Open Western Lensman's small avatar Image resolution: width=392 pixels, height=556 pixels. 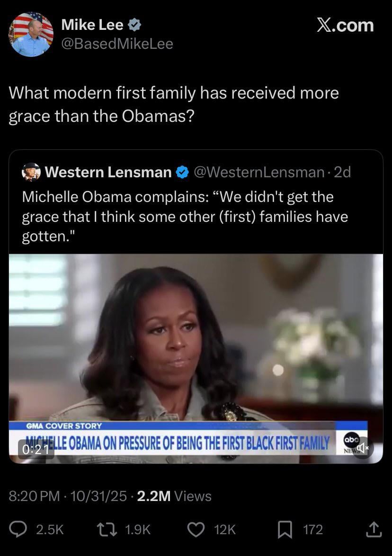pyautogui.click(x=31, y=172)
